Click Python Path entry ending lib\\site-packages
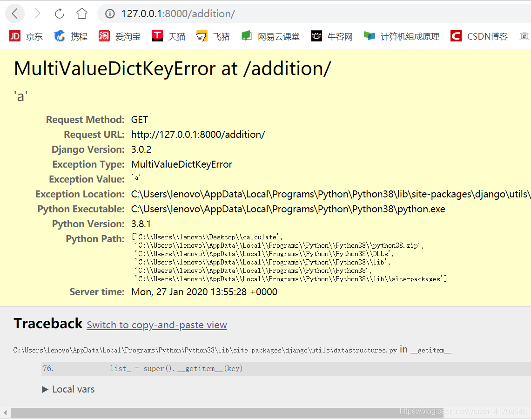 click(290, 279)
